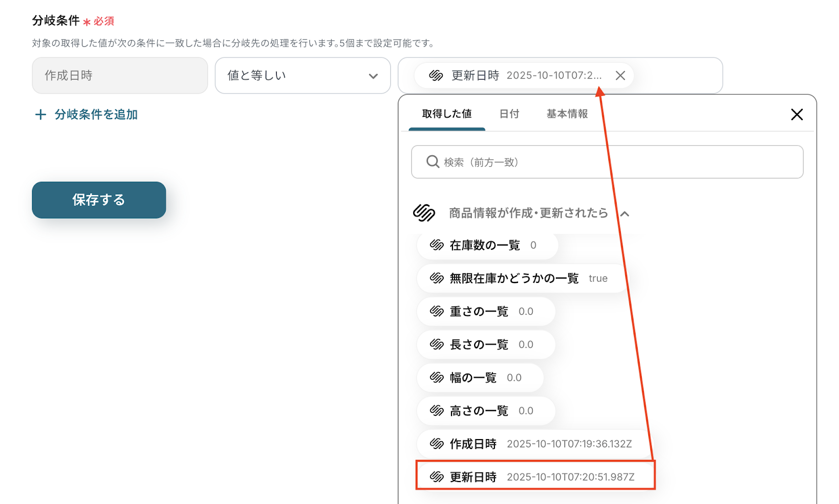Viewport: 839px width, 504px height.
Task: Collapse the 商品情報が作成・更新されたら section
Action: pyautogui.click(x=625, y=214)
